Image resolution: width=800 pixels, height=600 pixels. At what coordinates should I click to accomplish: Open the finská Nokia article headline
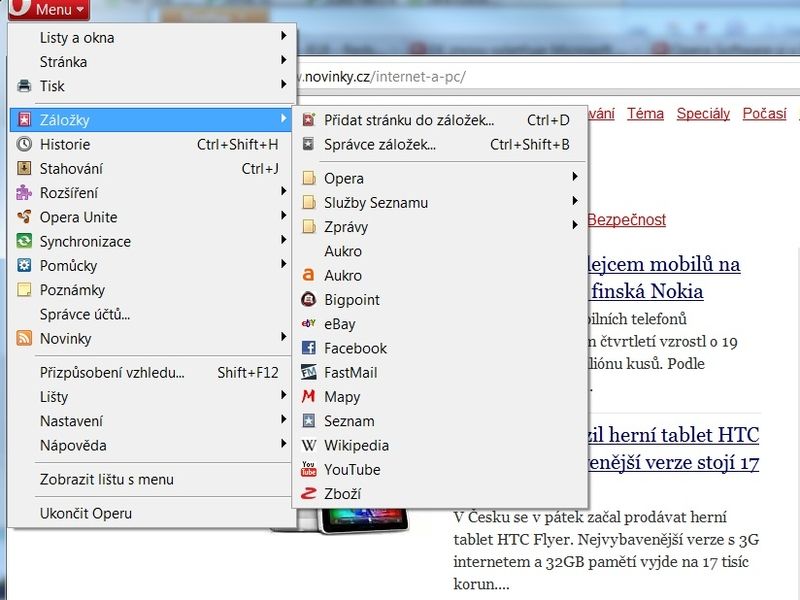pos(647,291)
